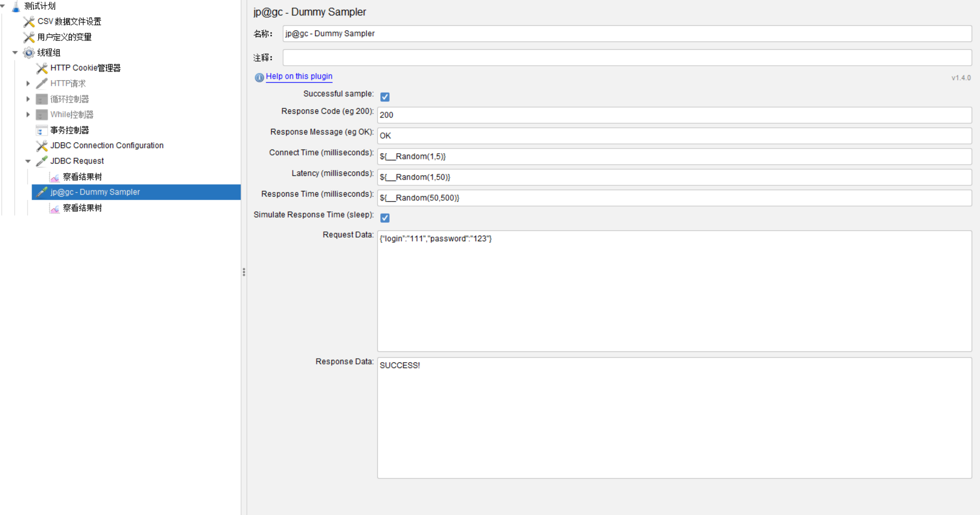
Task: Click the jp@gc - Dummy Sampler panel title
Action: (309, 12)
